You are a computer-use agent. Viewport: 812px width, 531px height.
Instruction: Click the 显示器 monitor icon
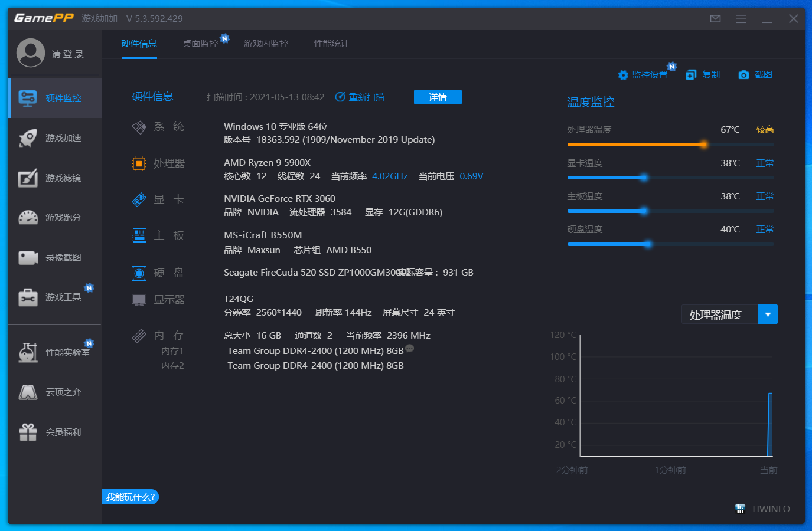point(139,300)
